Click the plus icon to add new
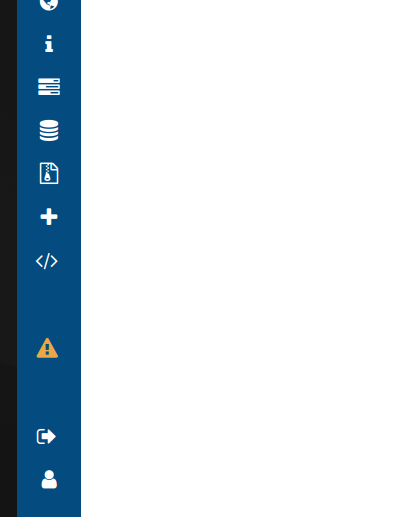This screenshot has width=404, height=517. 49,217
